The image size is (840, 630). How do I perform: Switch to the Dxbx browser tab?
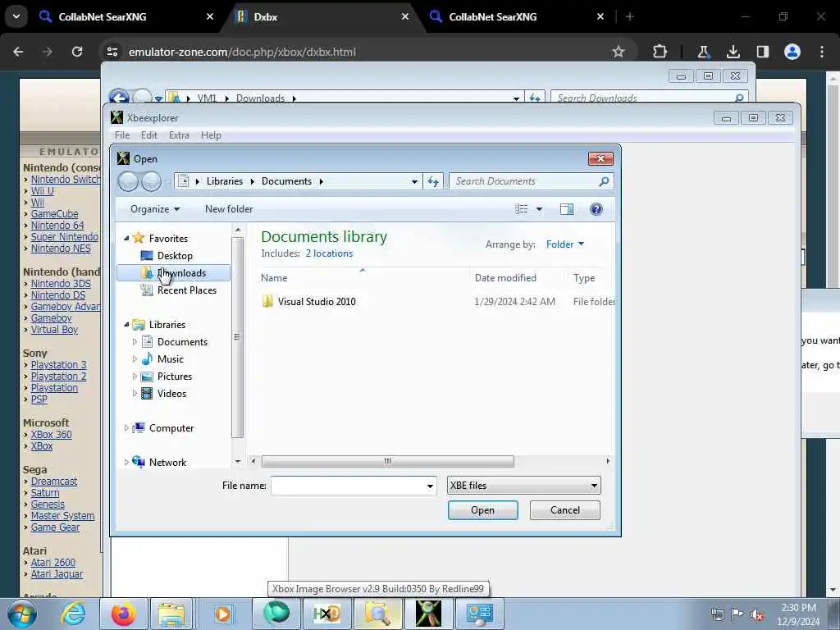(x=323, y=16)
